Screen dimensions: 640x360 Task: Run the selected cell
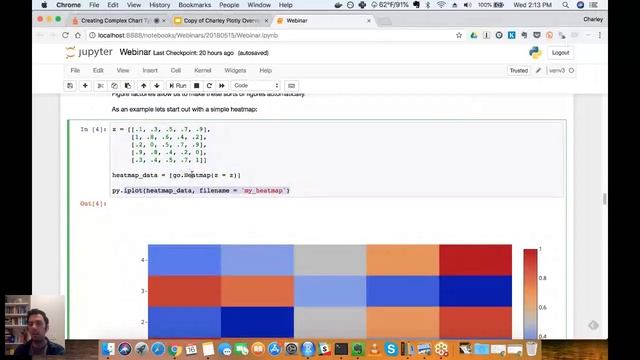click(178, 86)
